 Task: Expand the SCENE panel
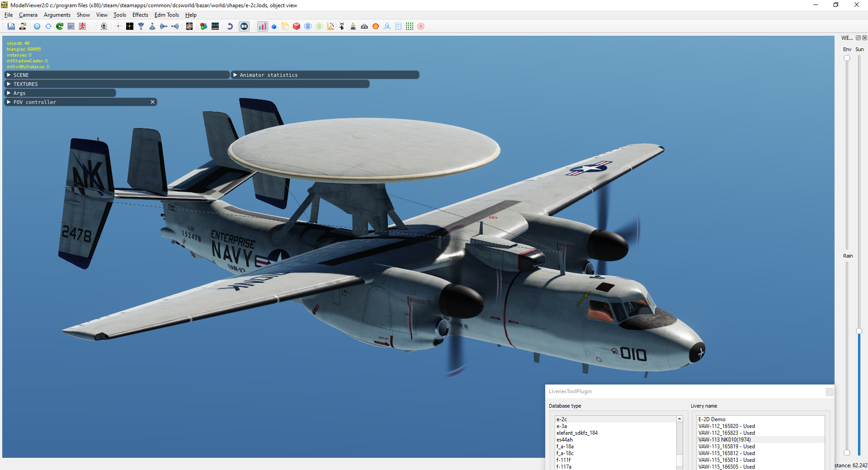(x=117, y=75)
